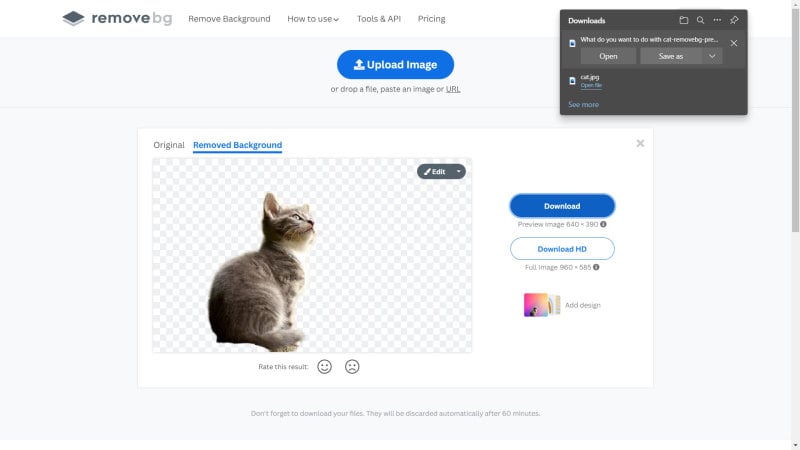Image resolution: width=800 pixels, height=450 pixels.
Task: Click the Add design thumbnail
Action: (542, 305)
